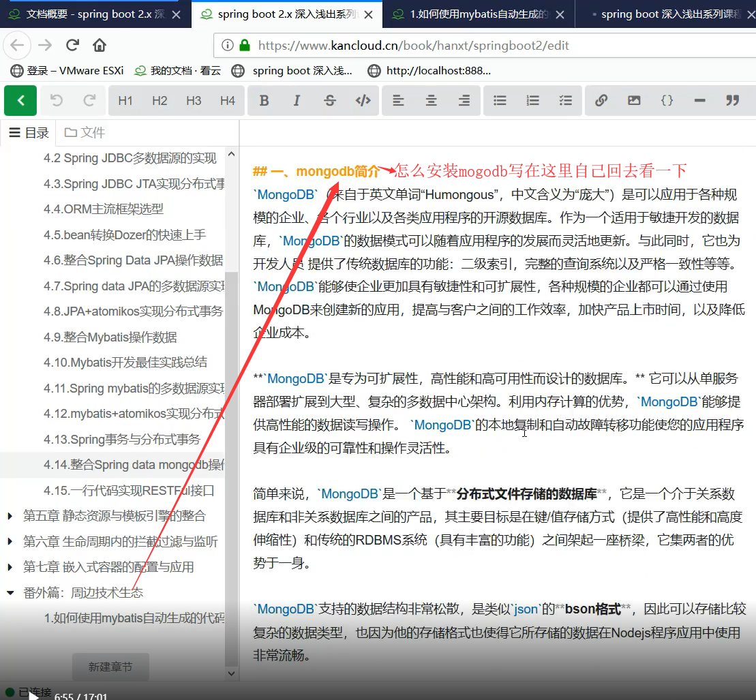Open chapter 4.14 整合Spring data mongodb

(x=134, y=465)
